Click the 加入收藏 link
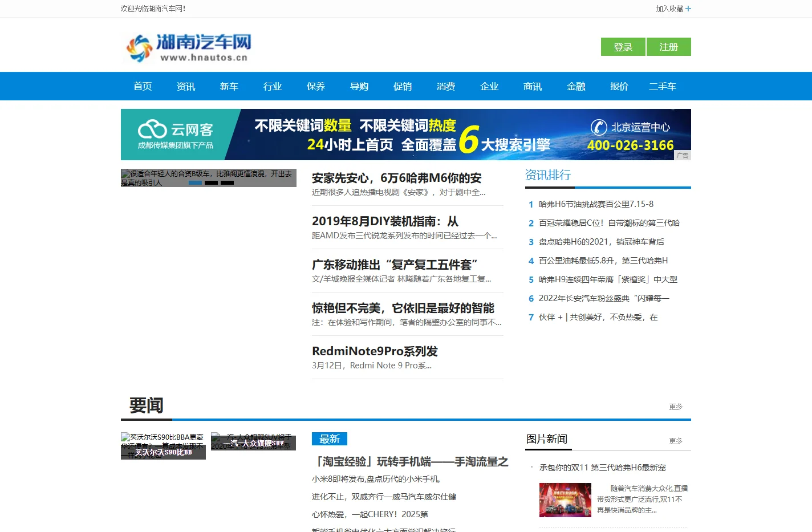The height and width of the screenshot is (532, 812). pyautogui.click(x=669, y=9)
